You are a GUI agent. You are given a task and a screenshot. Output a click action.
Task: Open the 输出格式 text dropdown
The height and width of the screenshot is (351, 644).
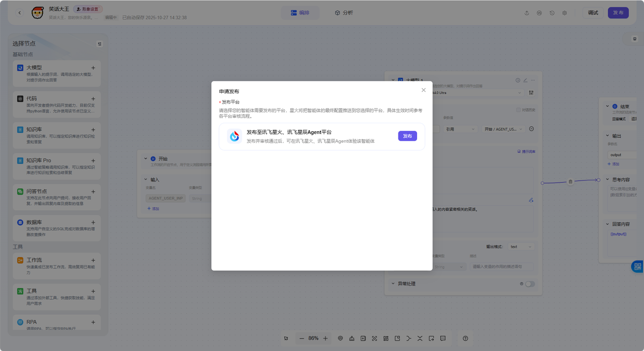(521, 247)
